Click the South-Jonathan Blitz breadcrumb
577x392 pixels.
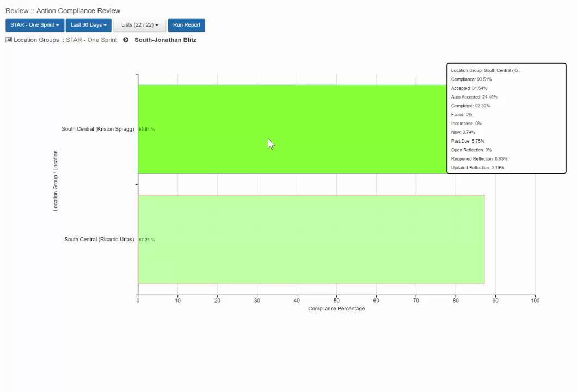coord(165,40)
